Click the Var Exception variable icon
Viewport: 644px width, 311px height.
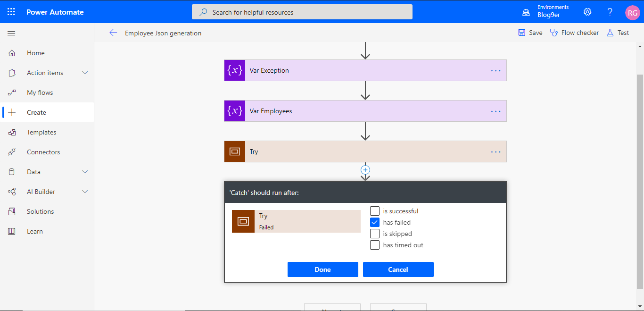click(x=235, y=70)
